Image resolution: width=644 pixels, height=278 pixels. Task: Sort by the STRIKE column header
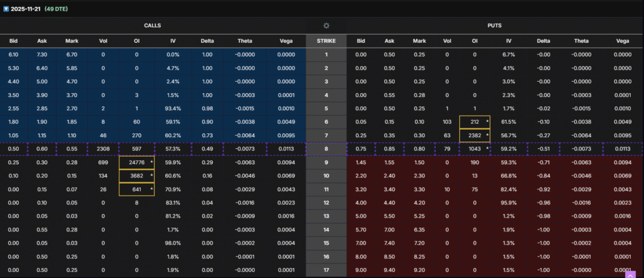point(326,41)
